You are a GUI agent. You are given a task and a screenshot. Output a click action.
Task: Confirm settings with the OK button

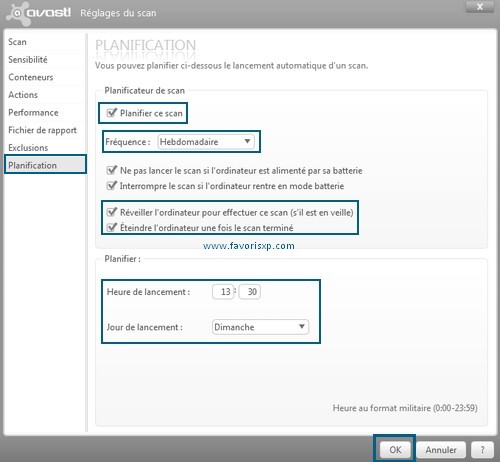pos(395,450)
